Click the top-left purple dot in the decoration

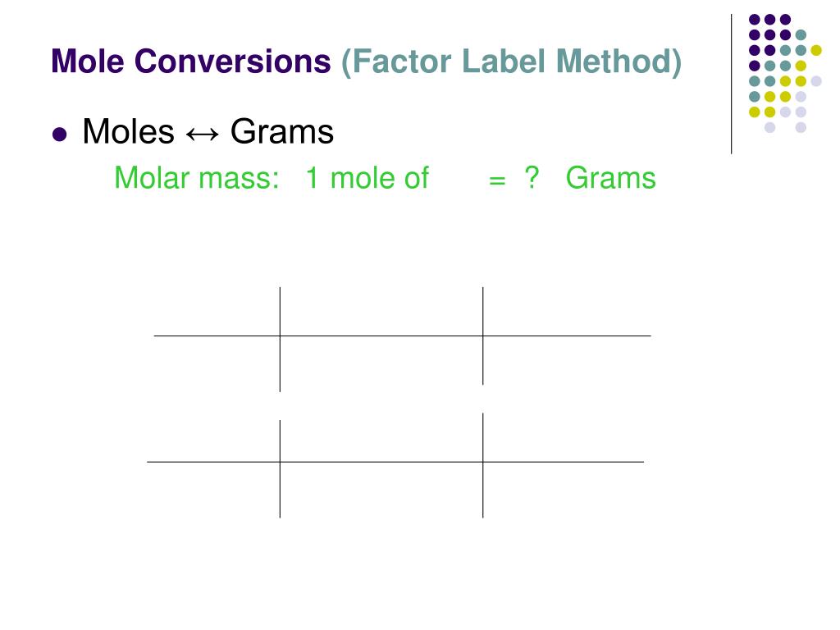755,20
